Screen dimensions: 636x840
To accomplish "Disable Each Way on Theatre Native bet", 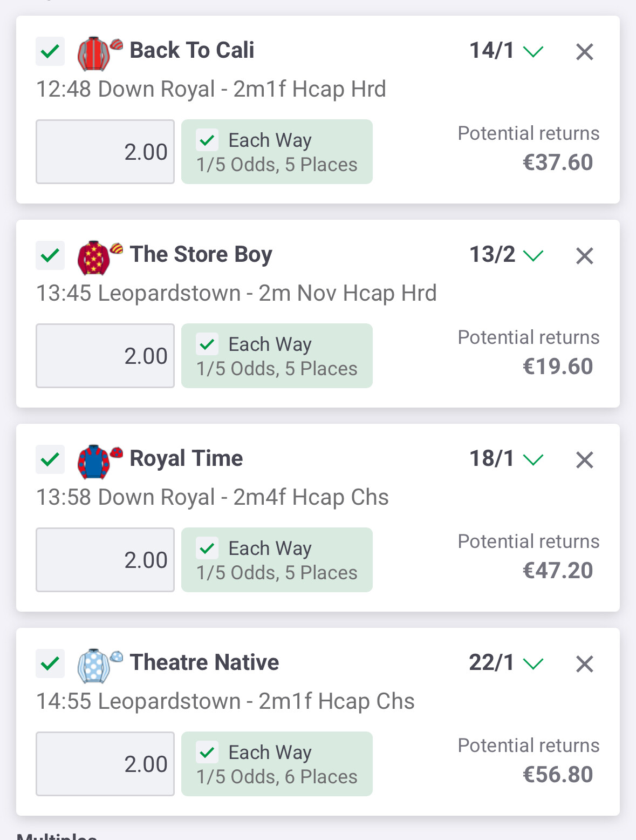I will pos(208,753).
